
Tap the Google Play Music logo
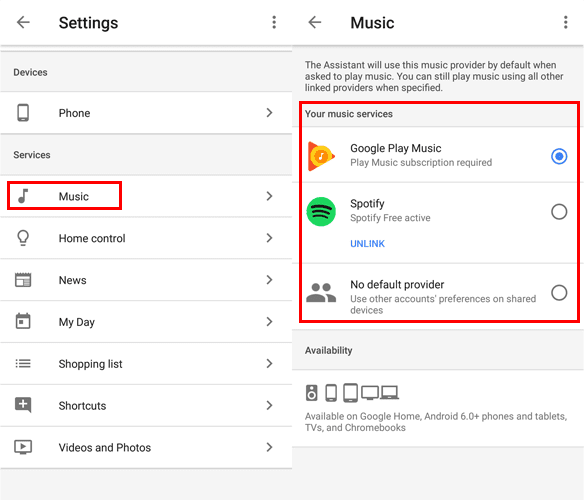(x=321, y=156)
